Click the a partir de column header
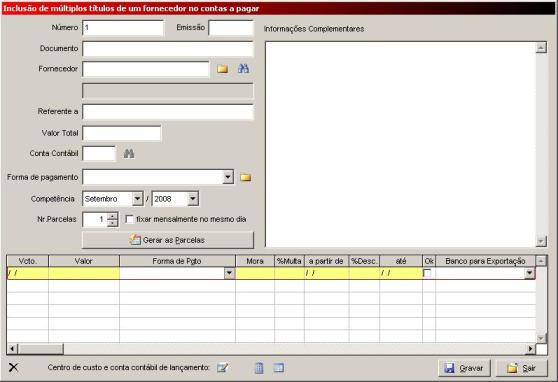The height and width of the screenshot is (382, 558). click(326, 261)
